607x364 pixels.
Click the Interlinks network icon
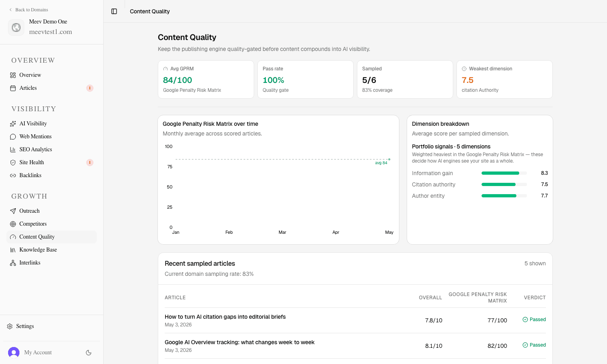pos(13,263)
